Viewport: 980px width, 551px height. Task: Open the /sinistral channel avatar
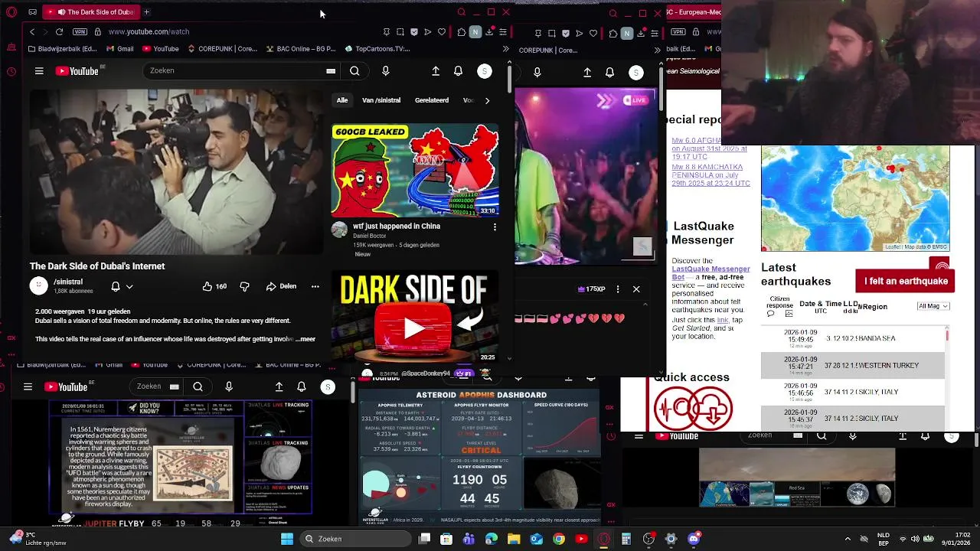(x=38, y=285)
